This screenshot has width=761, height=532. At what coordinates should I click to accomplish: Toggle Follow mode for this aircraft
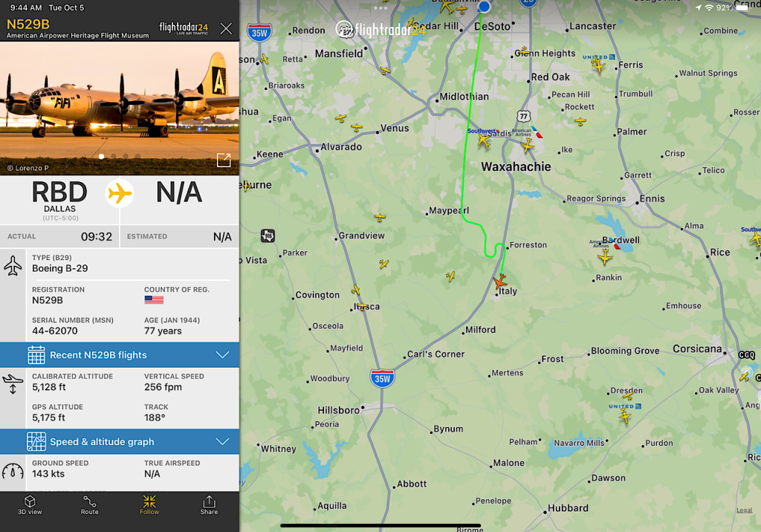(149, 505)
